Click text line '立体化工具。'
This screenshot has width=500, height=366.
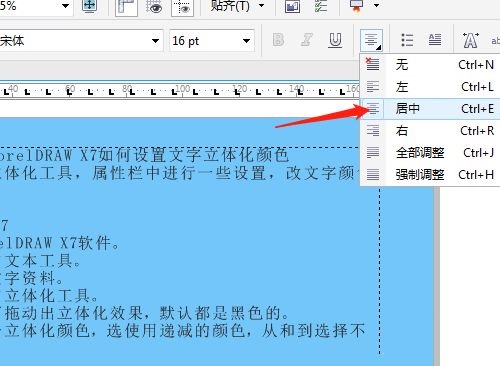point(52,296)
